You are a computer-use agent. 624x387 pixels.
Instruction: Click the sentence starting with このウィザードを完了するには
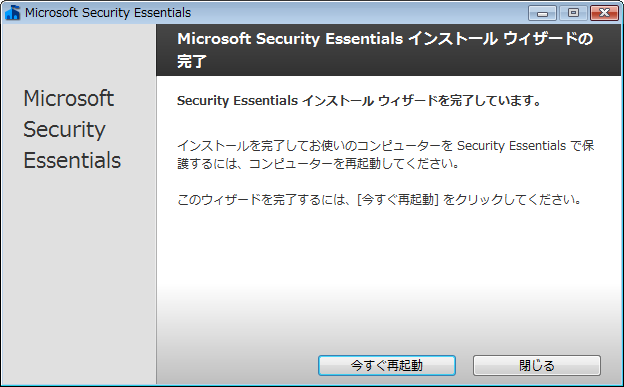click(379, 199)
